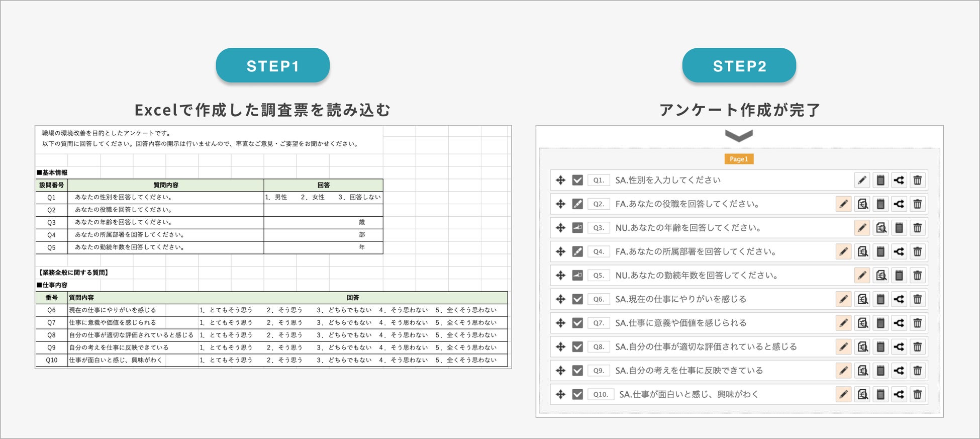Click the '設問番号' header cell in Excel sheet
Screen dimensions: 980x439
tap(52, 185)
